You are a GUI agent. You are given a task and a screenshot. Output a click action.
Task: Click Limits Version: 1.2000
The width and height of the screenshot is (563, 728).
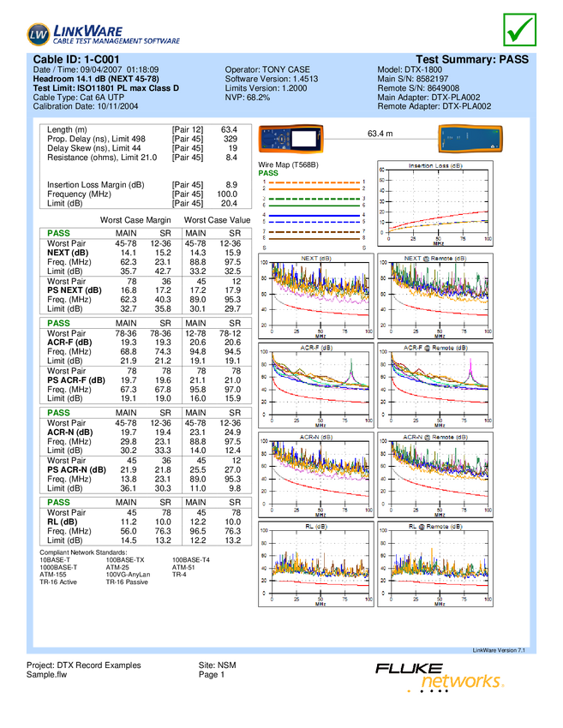266,88
